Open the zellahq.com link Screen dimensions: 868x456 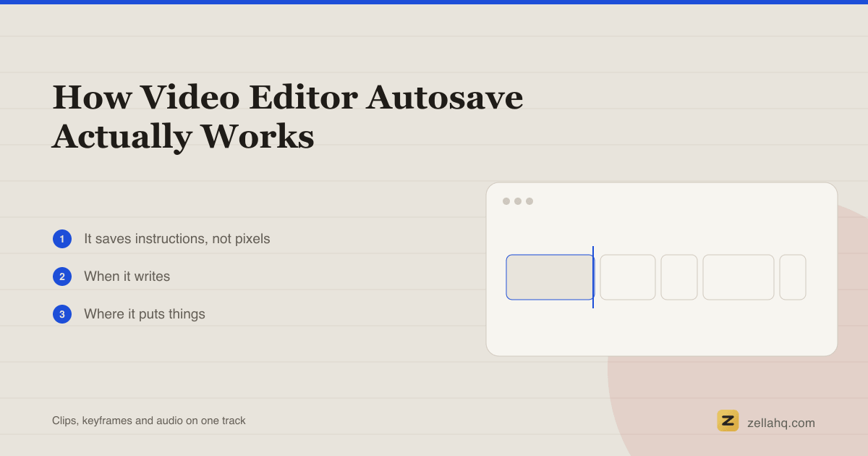click(781, 423)
